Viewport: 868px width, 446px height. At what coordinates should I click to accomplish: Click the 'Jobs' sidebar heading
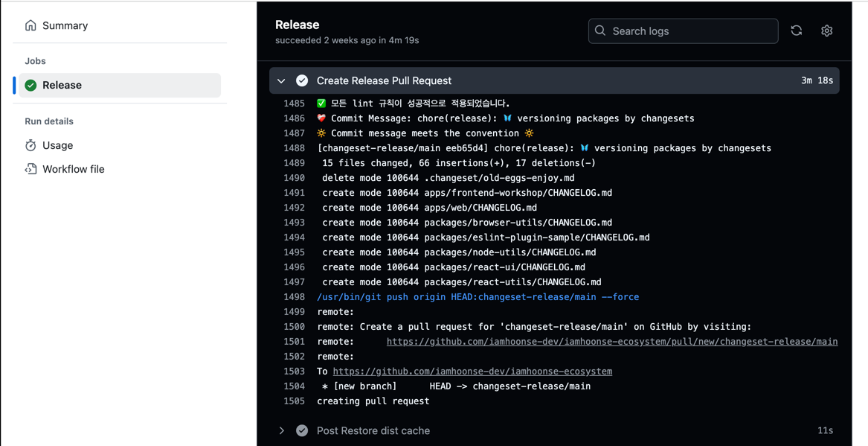(36, 61)
